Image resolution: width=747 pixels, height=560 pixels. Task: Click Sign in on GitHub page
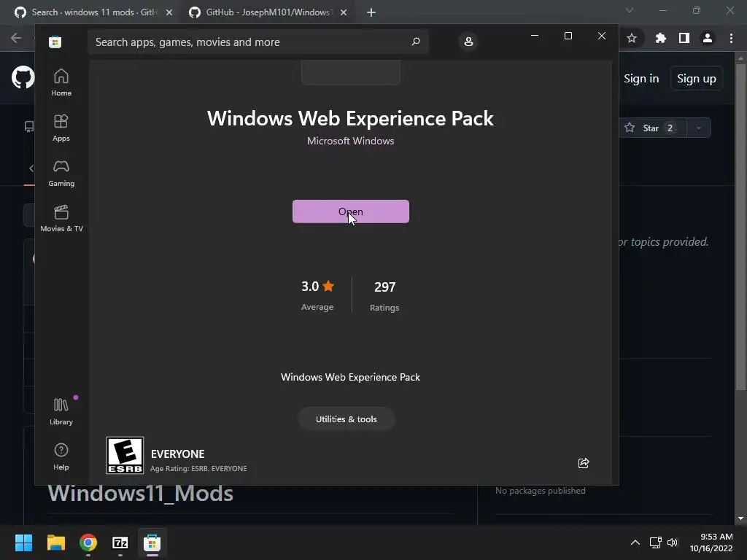point(641,79)
